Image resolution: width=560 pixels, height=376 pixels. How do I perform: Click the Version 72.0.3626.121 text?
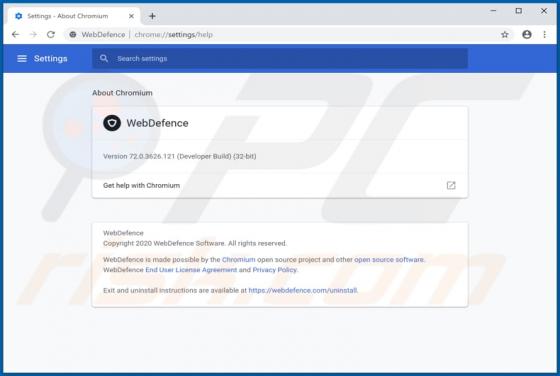(x=180, y=156)
